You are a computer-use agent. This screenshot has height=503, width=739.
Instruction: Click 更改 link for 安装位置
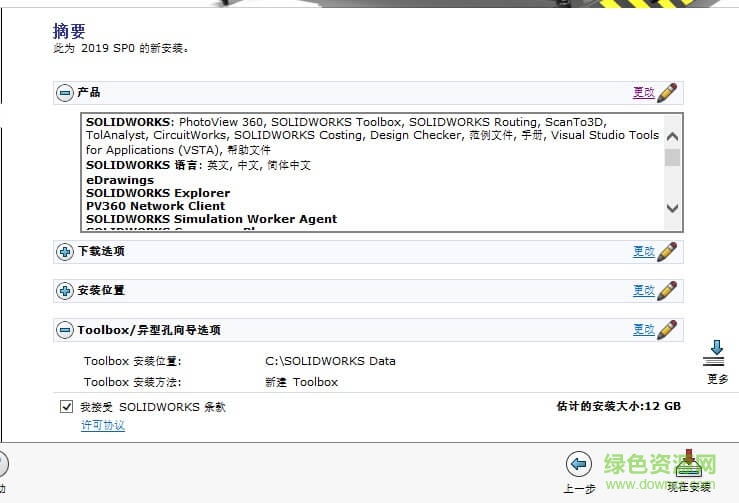coord(643,290)
